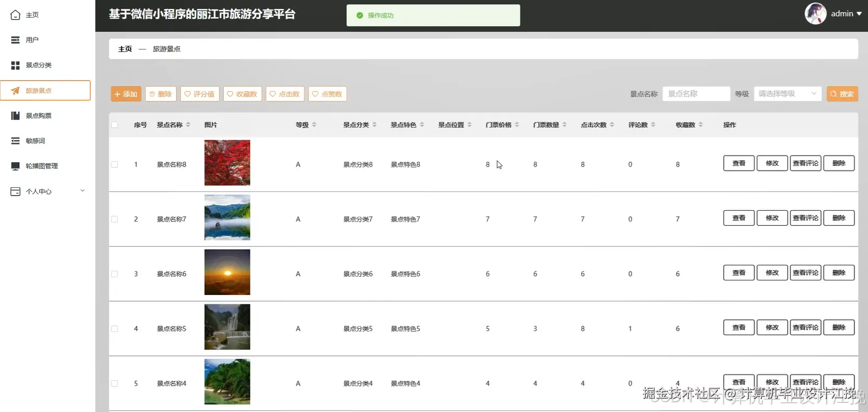868x412 pixels.
Task: Open the misty lake image of 景点名称7
Action: click(227, 217)
